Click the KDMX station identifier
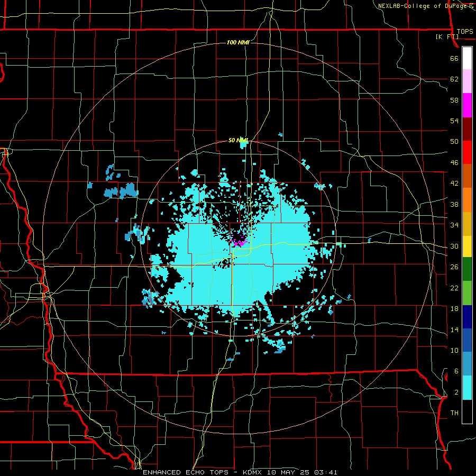This screenshot has width=476, height=476. point(252,472)
